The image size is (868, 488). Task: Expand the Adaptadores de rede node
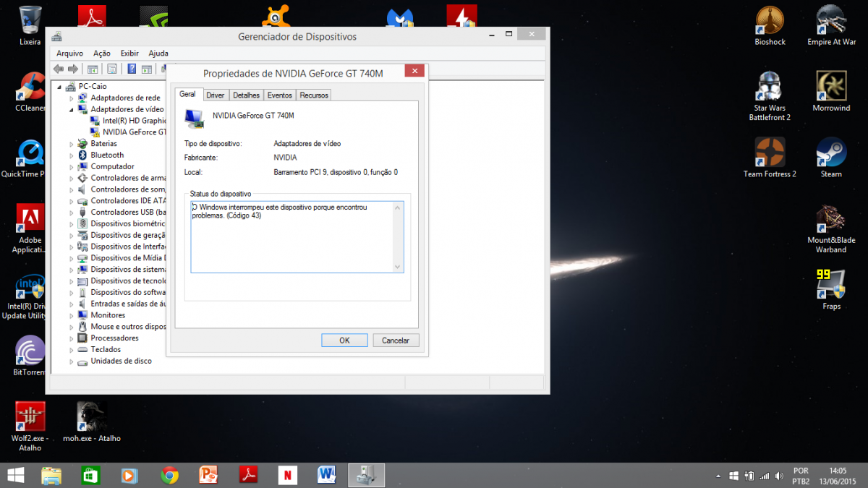point(72,98)
